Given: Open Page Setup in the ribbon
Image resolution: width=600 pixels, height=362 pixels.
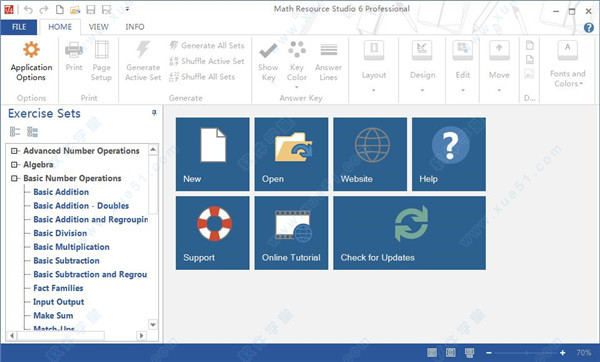Looking at the screenshot, I should pyautogui.click(x=101, y=60).
